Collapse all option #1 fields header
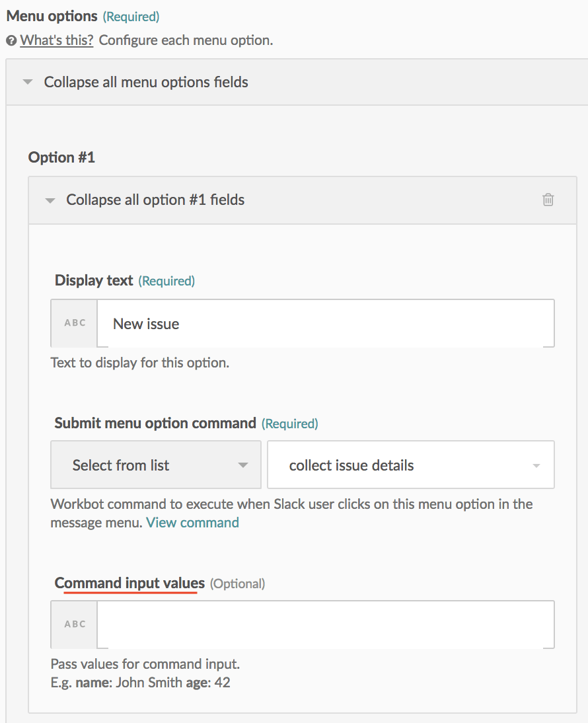Image resolution: width=588 pixels, height=723 pixels. pyautogui.click(x=155, y=200)
